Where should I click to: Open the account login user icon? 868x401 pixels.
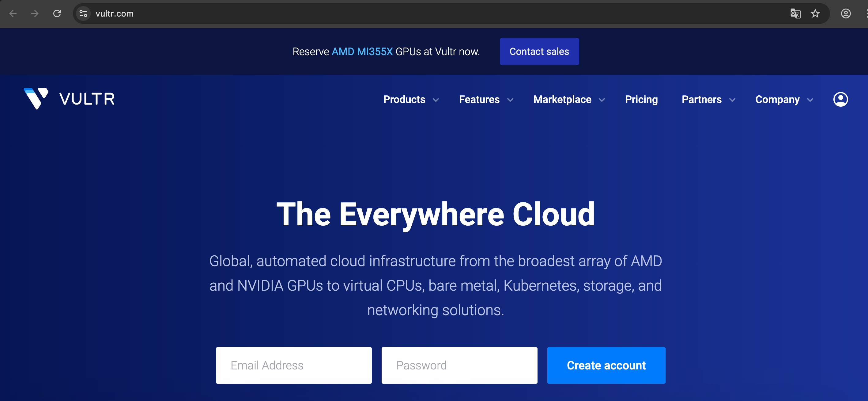840,100
